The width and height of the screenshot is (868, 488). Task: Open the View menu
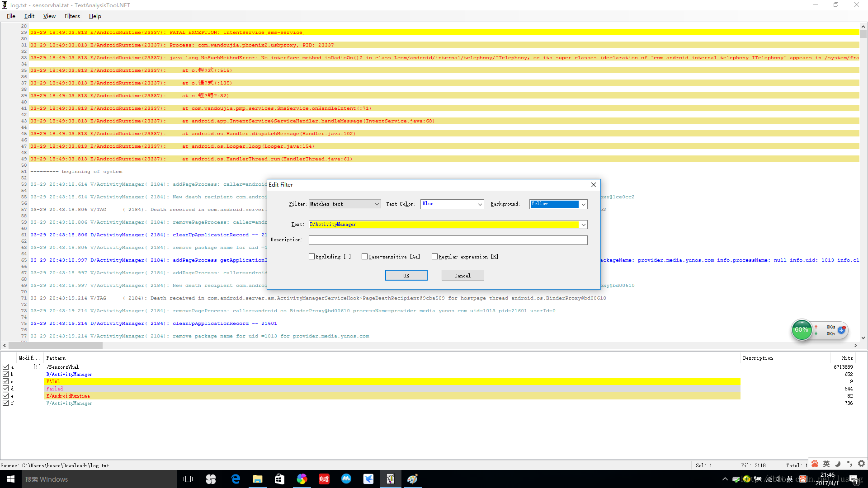point(49,16)
